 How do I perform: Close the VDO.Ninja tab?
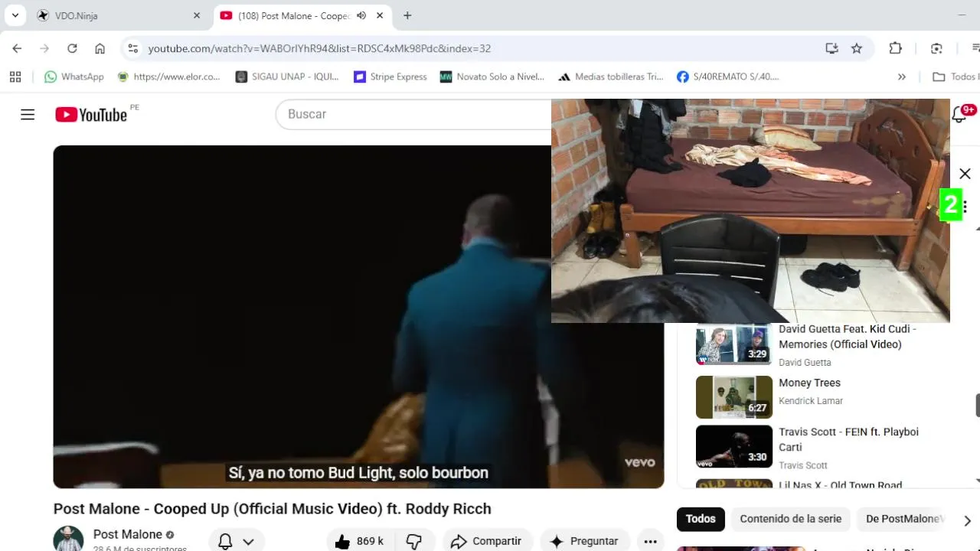click(197, 15)
